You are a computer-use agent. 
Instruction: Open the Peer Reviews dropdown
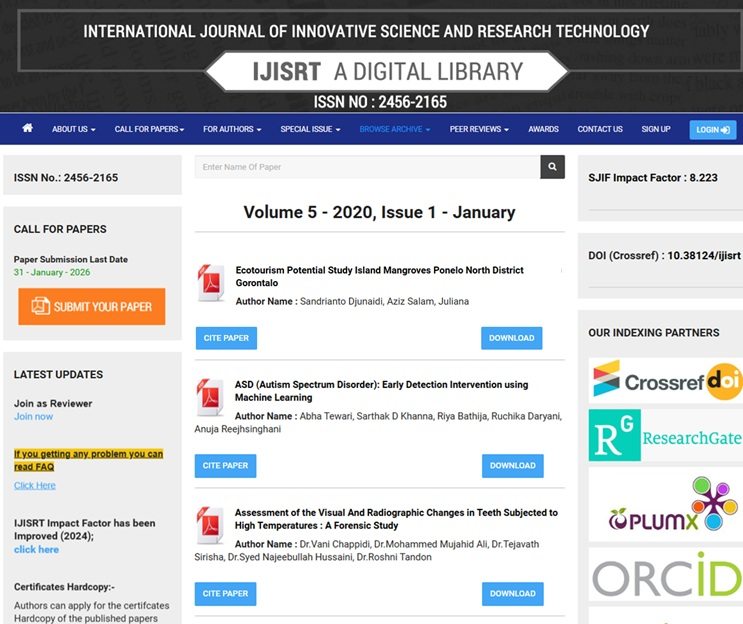(478, 130)
